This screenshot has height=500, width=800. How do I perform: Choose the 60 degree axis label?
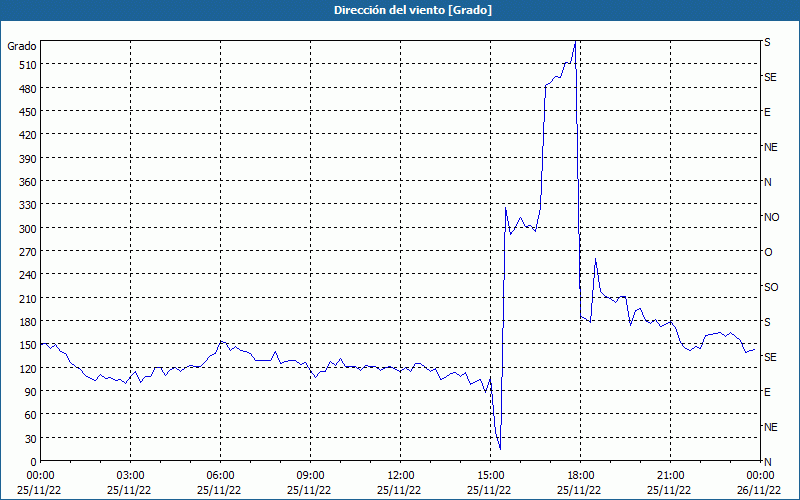31,415
